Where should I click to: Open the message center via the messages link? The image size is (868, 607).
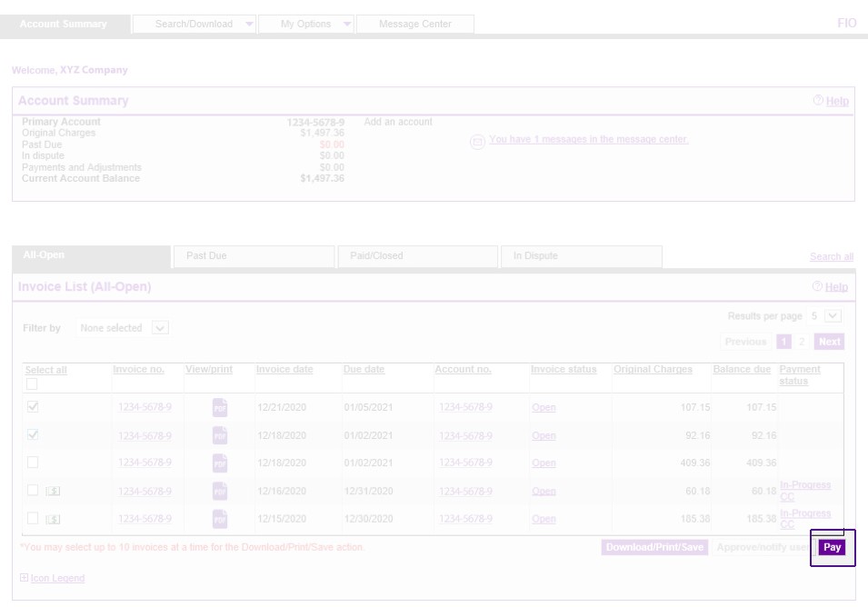[588, 139]
